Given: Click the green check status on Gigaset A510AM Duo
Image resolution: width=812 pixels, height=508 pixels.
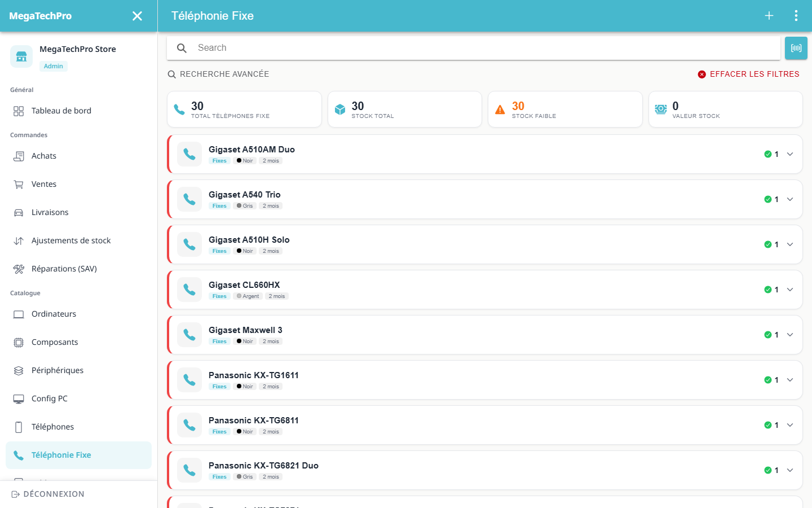Looking at the screenshot, I should pyautogui.click(x=768, y=154).
